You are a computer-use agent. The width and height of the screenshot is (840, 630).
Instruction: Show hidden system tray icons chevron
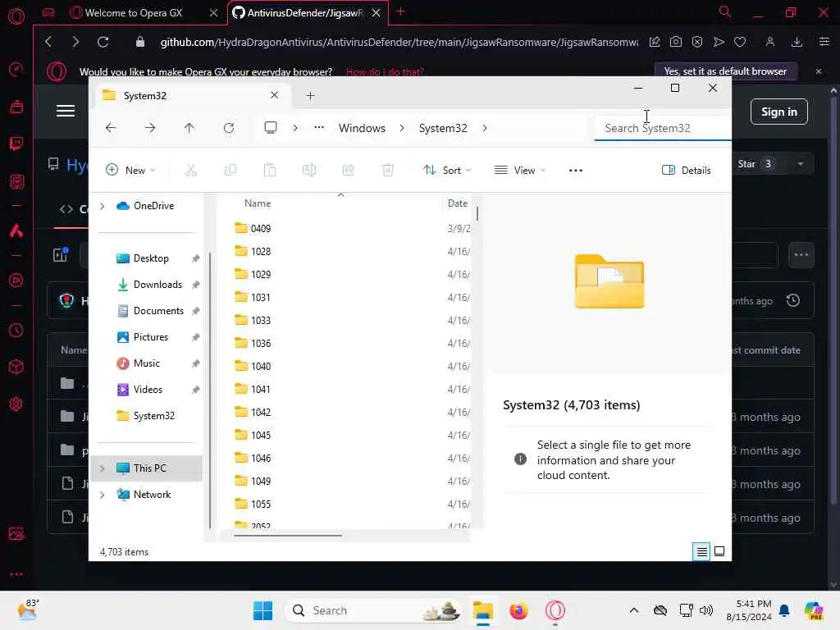click(634, 610)
